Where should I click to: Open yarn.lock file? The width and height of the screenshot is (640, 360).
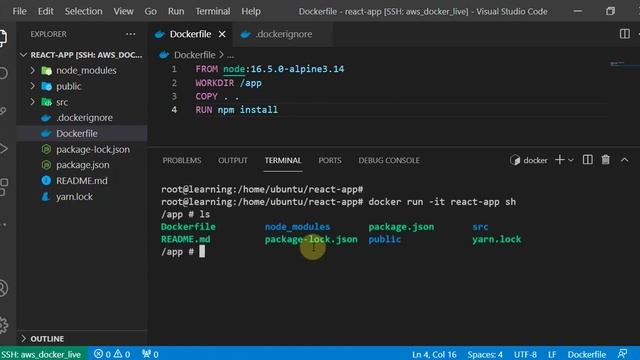[x=82, y=197]
